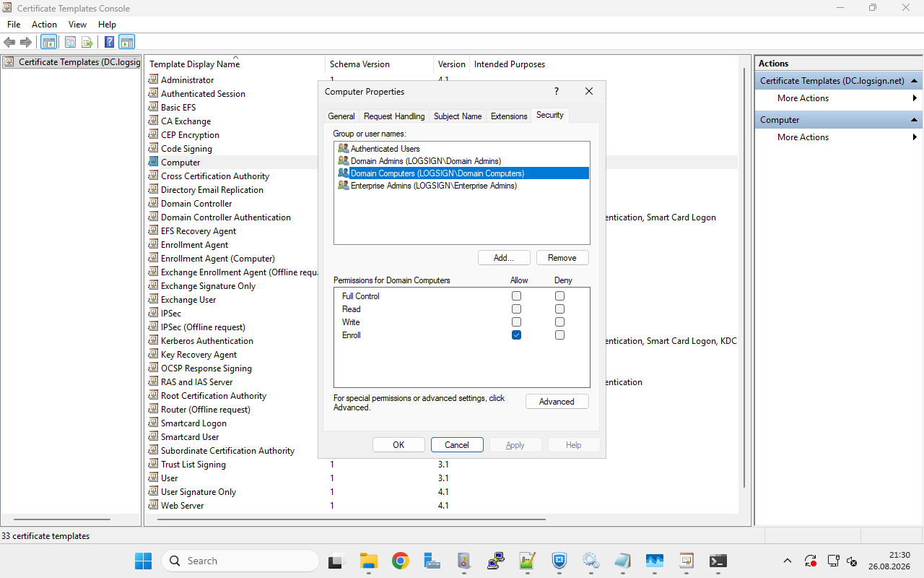Viewport: 924px width, 578px height.
Task: Click the Administrator template icon
Action: 153,79
